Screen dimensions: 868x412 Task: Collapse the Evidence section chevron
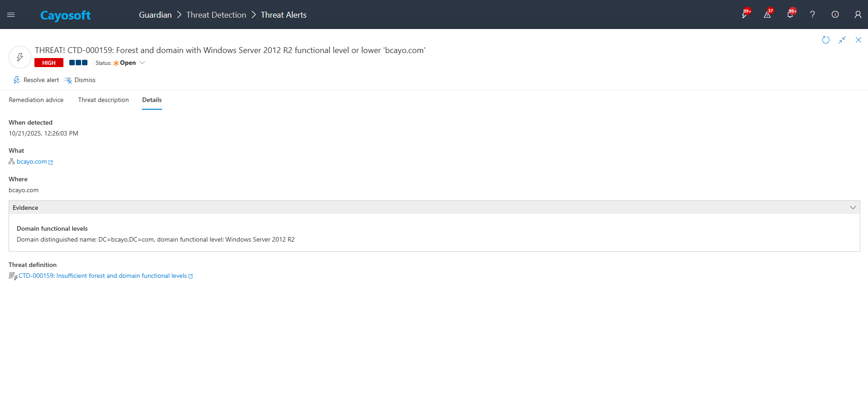[853, 208]
